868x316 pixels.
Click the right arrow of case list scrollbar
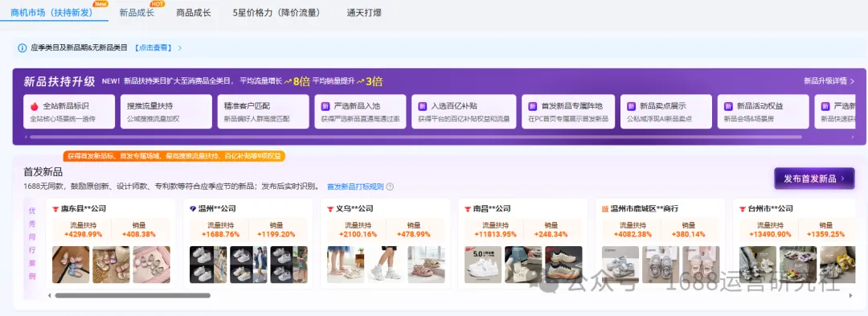pos(851,296)
